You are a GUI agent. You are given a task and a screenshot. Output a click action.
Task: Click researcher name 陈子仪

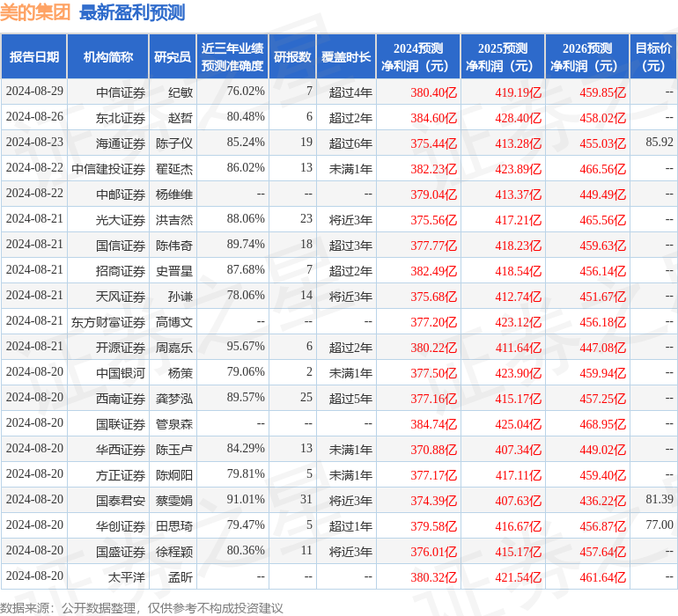point(174,143)
